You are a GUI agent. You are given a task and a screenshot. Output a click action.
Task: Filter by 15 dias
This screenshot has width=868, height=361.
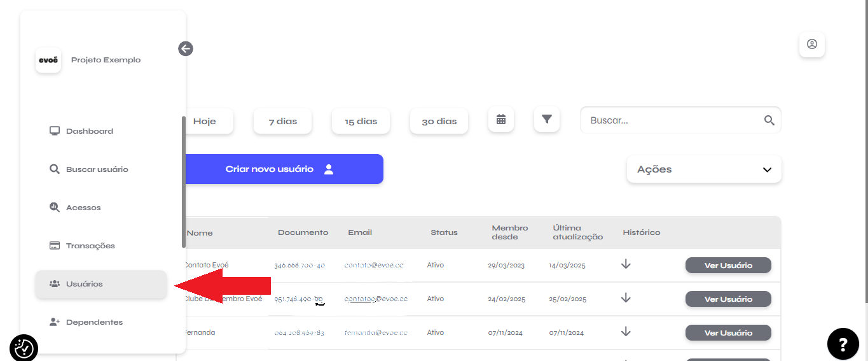[361, 121]
